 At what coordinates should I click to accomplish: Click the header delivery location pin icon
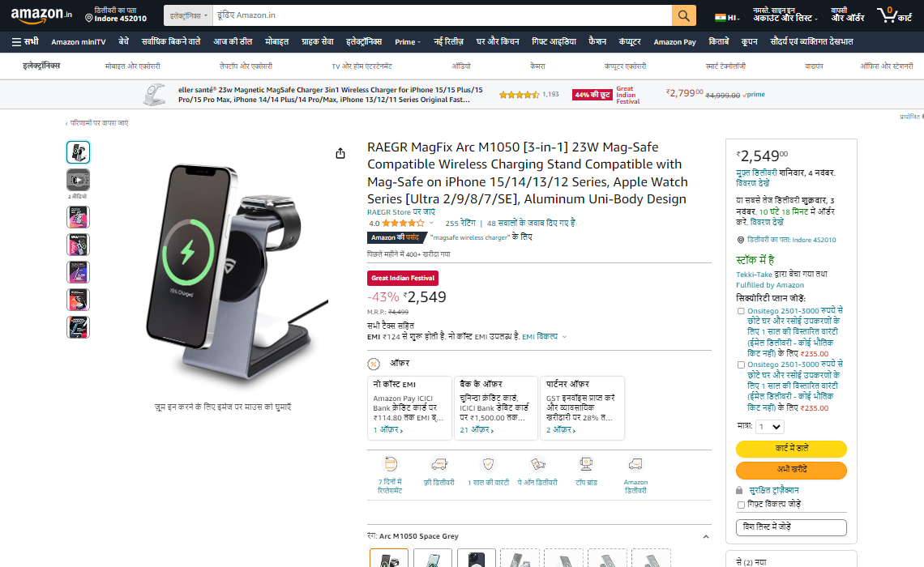click(89, 19)
